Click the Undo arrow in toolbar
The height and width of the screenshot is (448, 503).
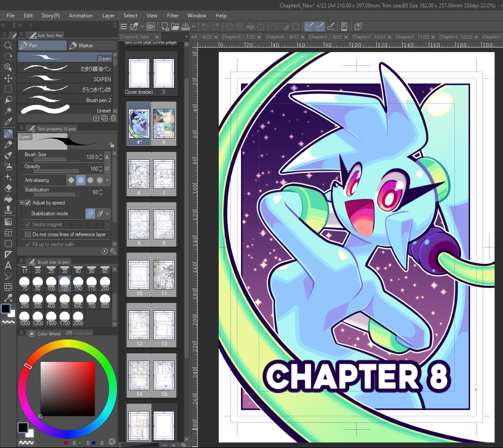(x=205, y=26)
